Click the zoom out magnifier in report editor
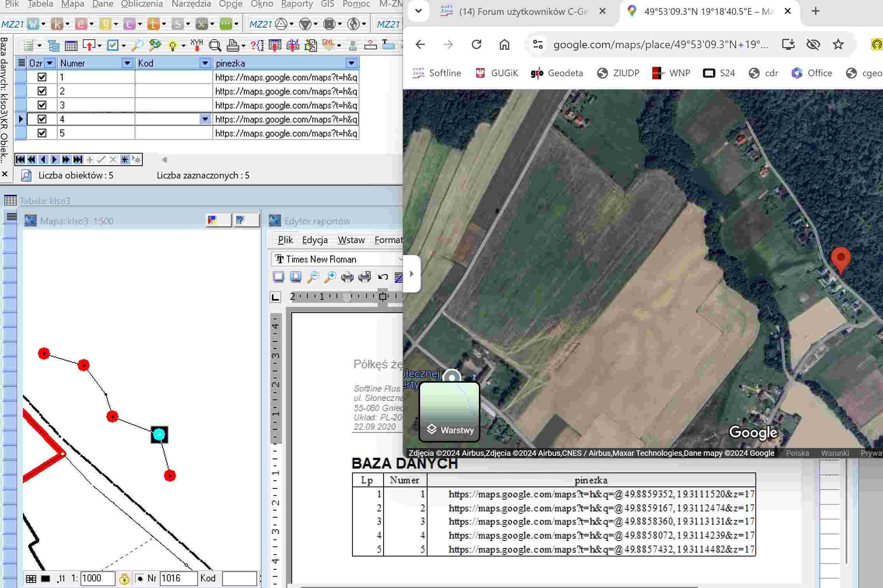 coord(313,277)
